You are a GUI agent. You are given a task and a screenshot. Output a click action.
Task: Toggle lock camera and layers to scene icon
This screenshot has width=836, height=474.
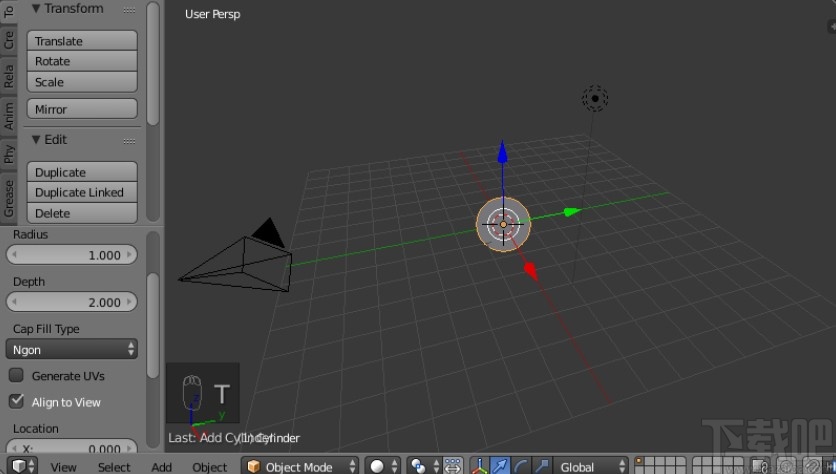(x=761, y=466)
